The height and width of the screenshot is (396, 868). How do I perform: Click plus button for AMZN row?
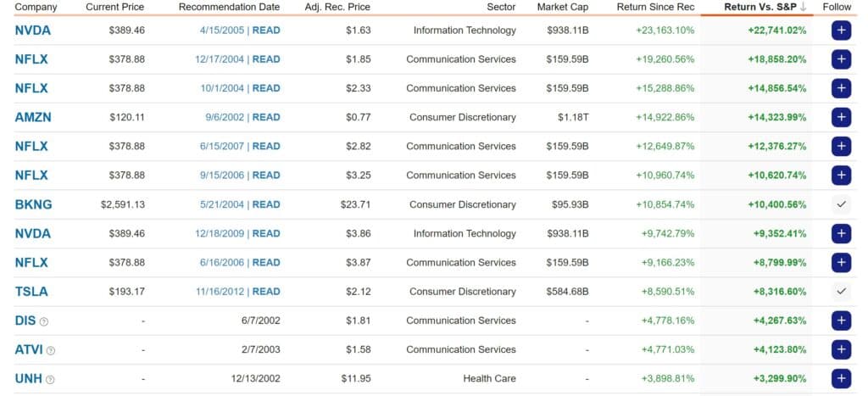[x=840, y=117]
